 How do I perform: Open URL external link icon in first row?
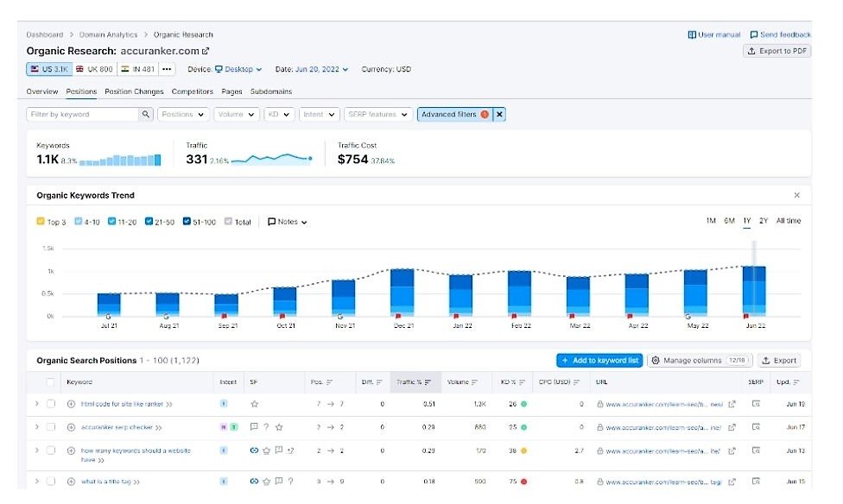(x=732, y=404)
